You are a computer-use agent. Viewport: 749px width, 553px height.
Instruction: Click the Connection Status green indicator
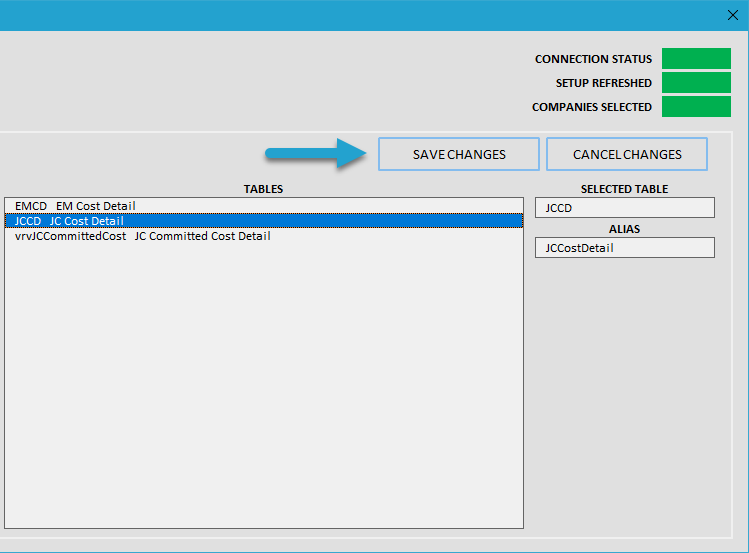pyautogui.click(x=696, y=59)
